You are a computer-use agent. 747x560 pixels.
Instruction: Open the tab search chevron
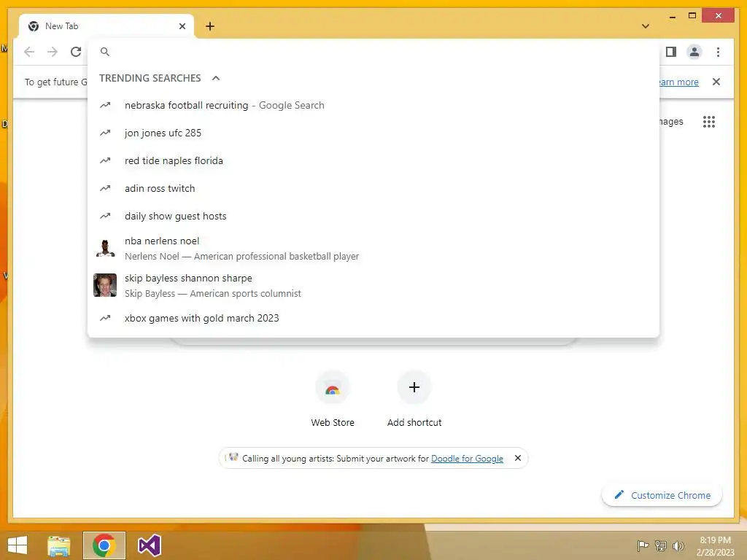pyautogui.click(x=646, y=26)
